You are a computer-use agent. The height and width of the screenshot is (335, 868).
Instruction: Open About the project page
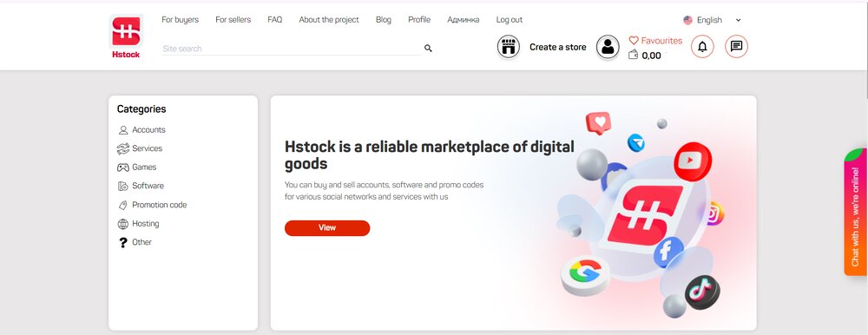click(329, 19)
